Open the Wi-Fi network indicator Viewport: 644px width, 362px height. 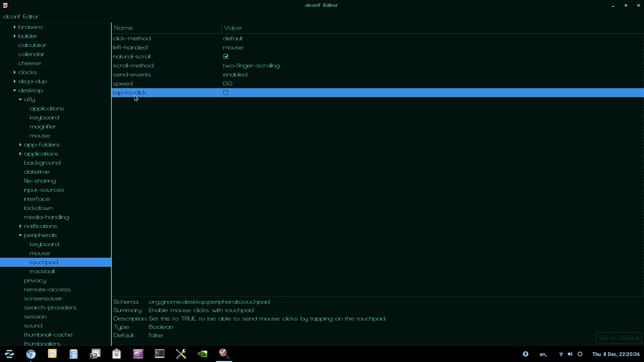point(561,354)
